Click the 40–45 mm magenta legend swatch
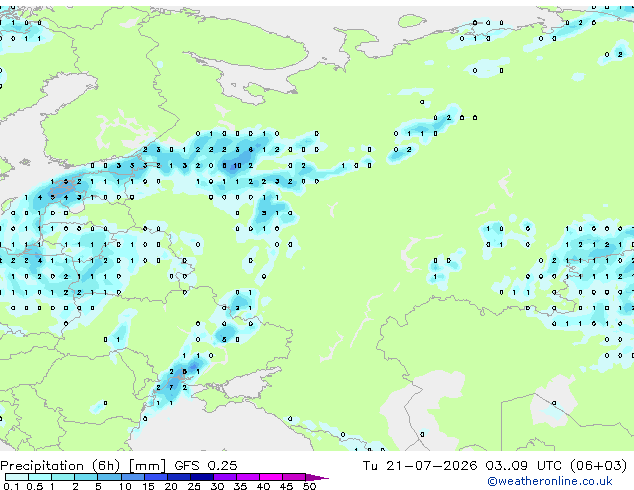The height and width of the screenshot is (490, 634). 271,477
